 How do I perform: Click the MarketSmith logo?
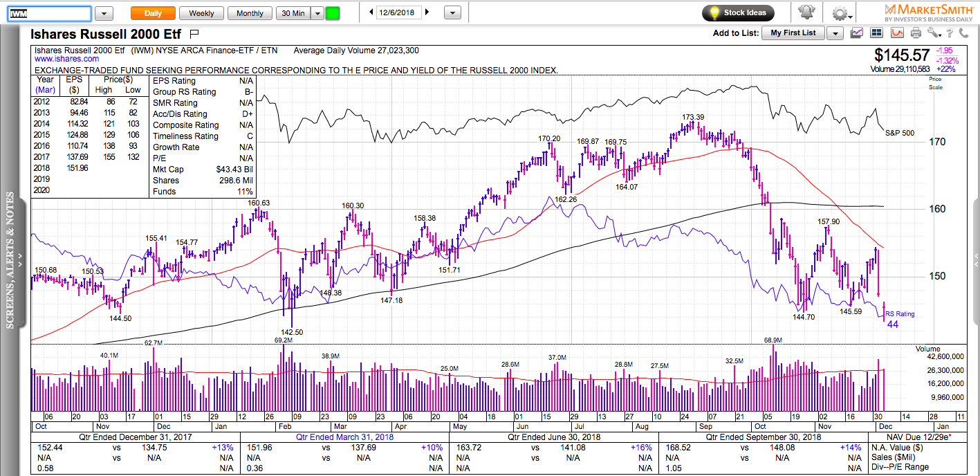click(929, 12)
